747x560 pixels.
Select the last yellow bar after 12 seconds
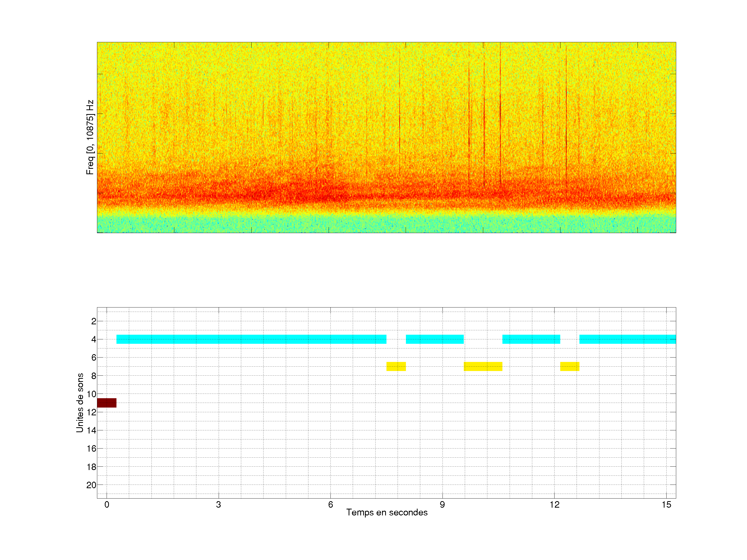click(x=570, y=366)
